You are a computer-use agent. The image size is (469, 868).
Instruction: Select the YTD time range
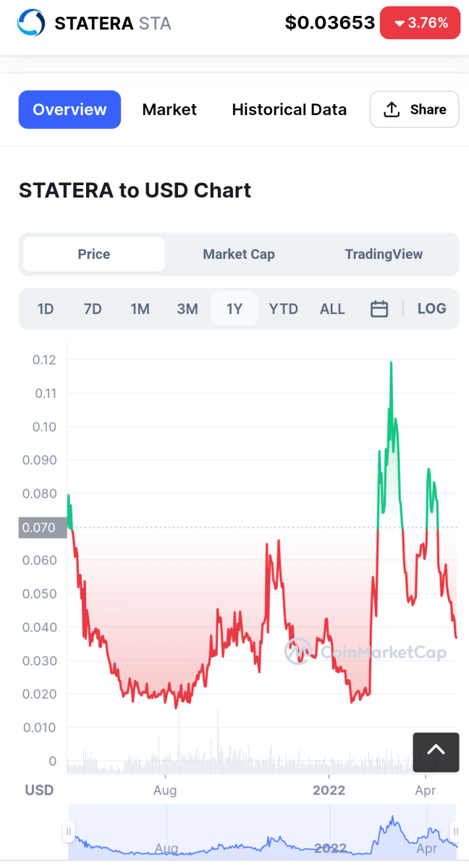point(283,309)
